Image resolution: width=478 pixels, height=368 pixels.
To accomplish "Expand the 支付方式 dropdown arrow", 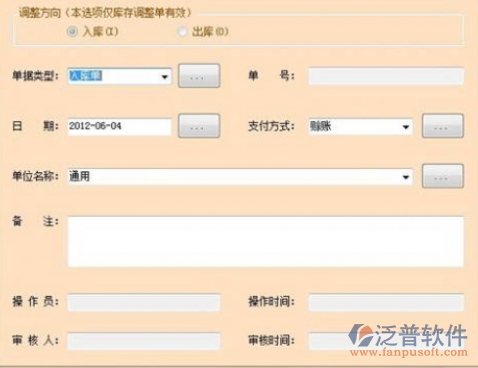I will coord(406,127).
